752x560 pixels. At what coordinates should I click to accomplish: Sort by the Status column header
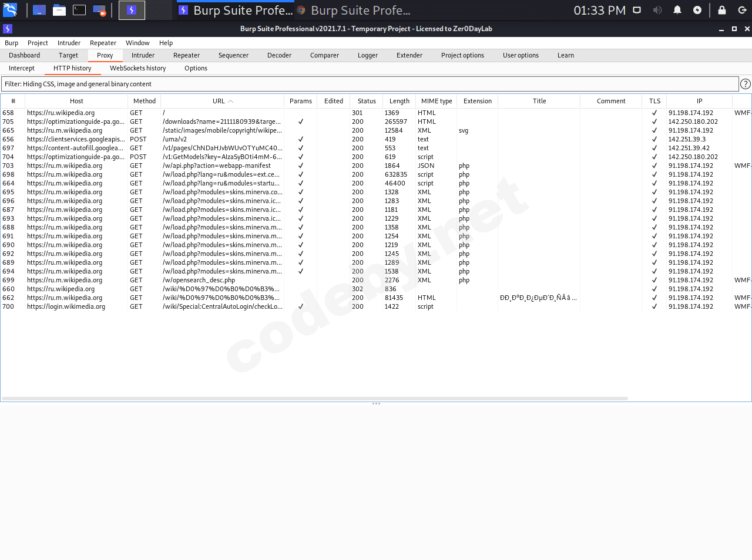click(367, 101)
